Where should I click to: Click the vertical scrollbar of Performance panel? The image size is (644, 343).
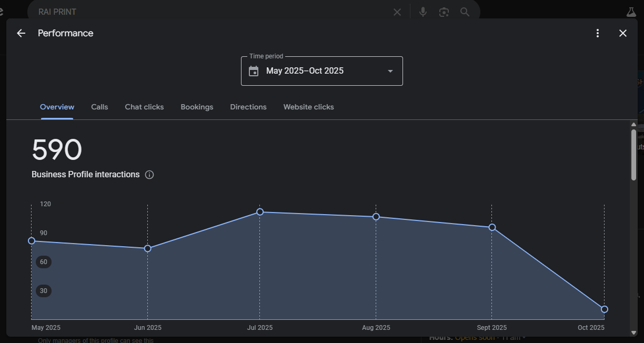pos(633,155)
